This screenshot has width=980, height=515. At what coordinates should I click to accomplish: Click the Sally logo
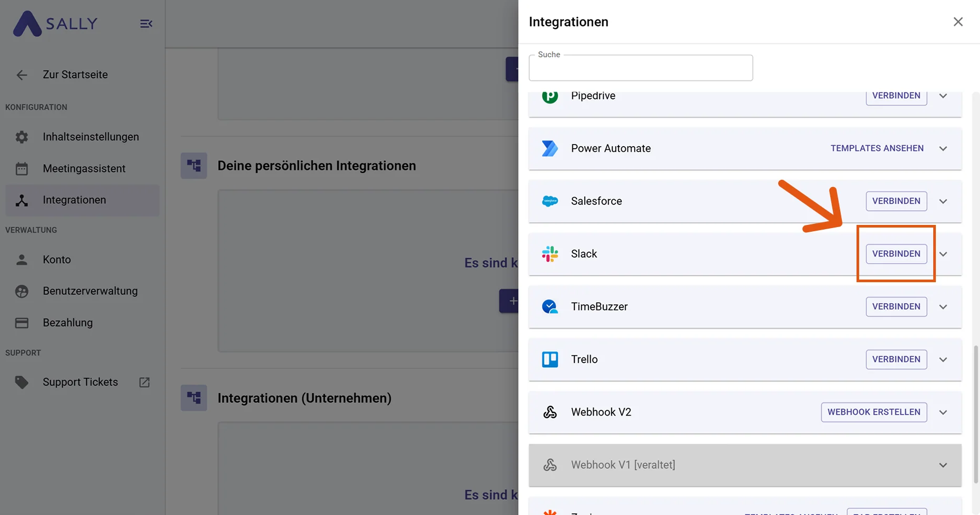tap(55, 24)
